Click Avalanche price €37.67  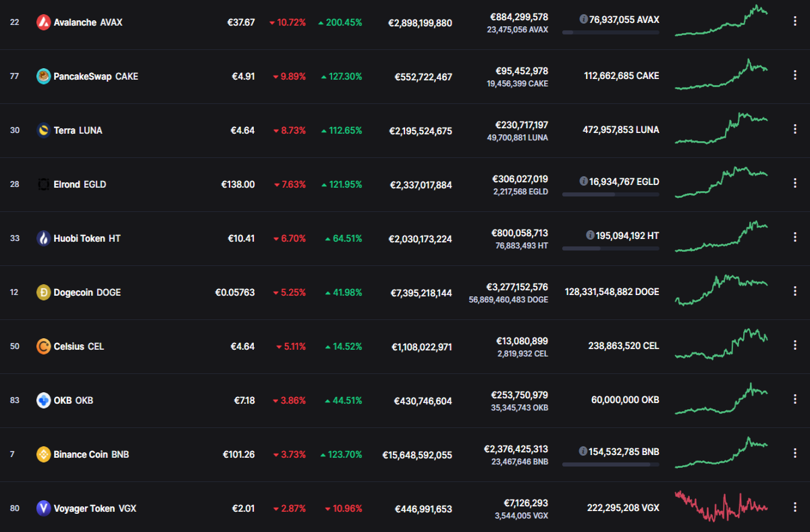[241, 22]
